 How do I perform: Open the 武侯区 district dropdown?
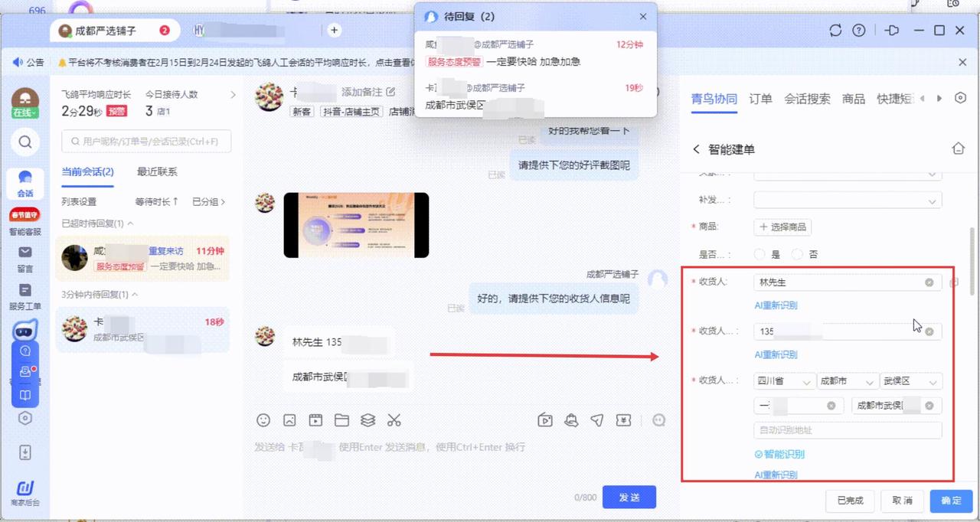click(910, 381)
